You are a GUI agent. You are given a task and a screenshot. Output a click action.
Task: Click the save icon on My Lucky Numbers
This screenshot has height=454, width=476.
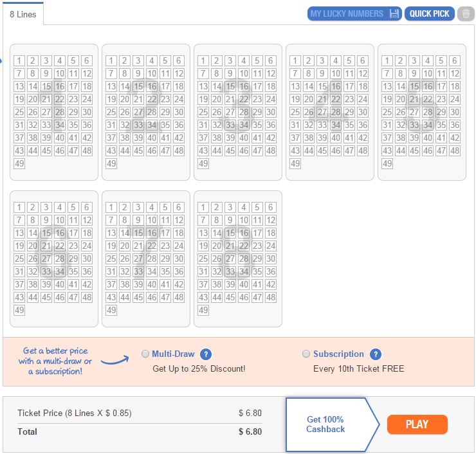coord(394,14)
